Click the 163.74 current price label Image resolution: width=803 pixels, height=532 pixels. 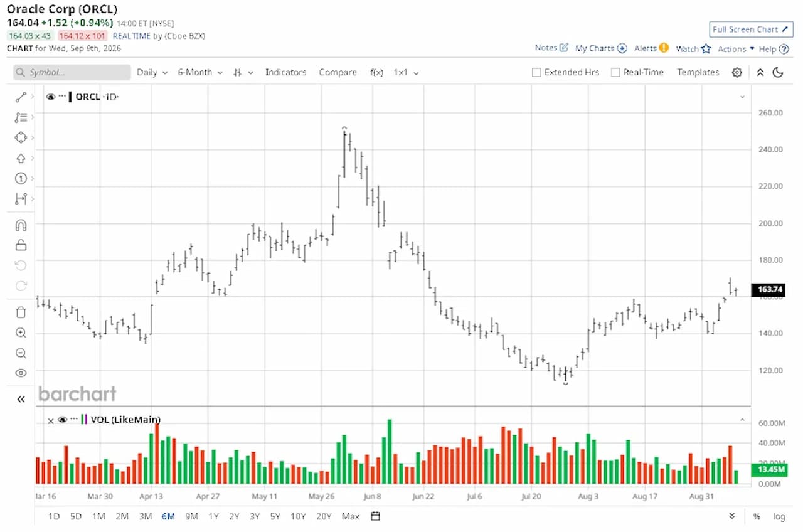point(770,289)
